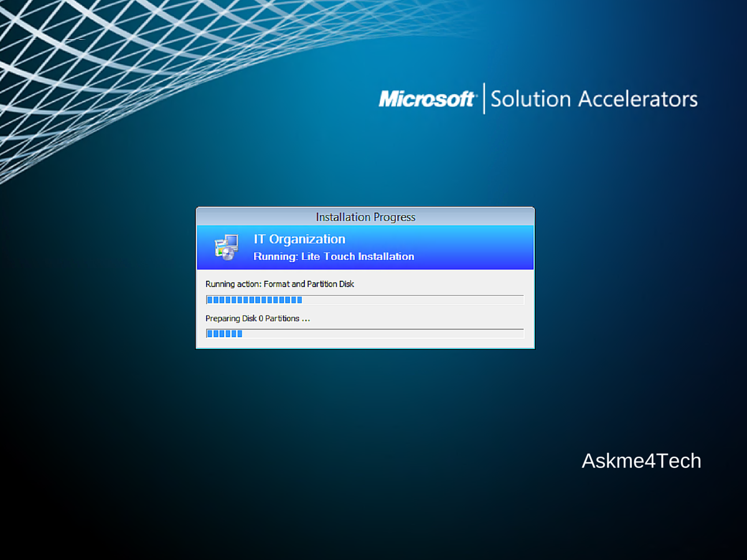Click the Solution Accelerators text
This screenshot has width=747, height=560.
tap(594, 99)
